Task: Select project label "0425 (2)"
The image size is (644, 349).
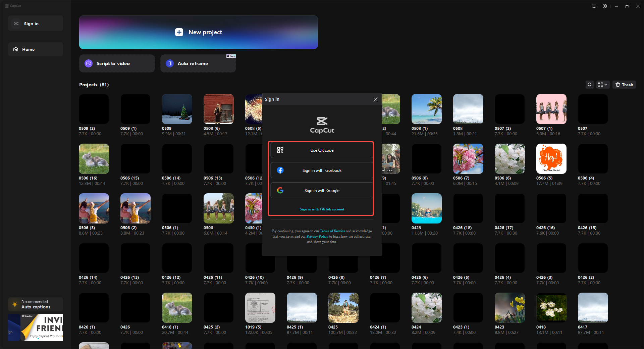Action: click(x=212, y=327)
